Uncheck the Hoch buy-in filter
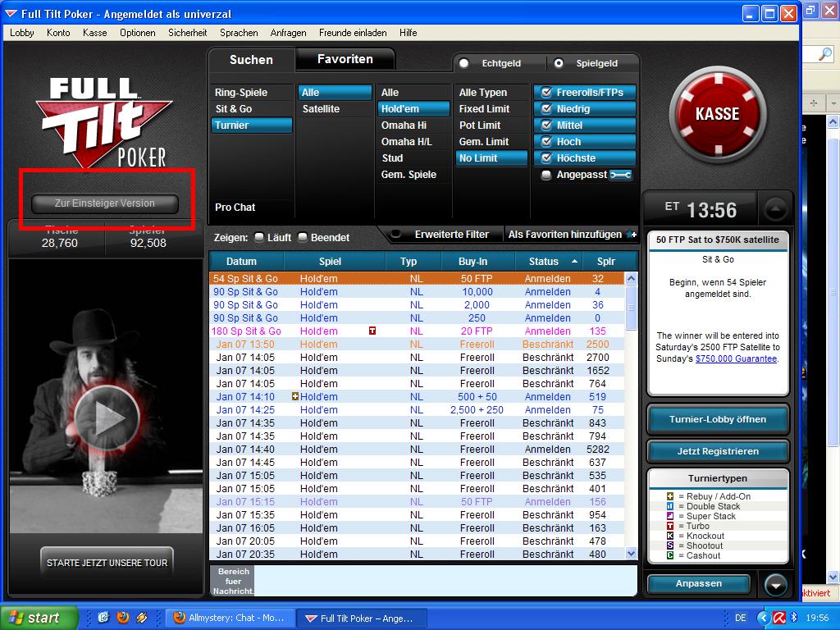This screenshot has width=840, height=630. click(x=546, y=141)
